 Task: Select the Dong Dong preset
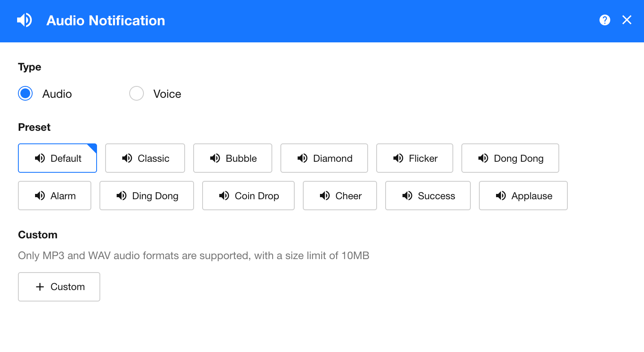tap(510, 158)
